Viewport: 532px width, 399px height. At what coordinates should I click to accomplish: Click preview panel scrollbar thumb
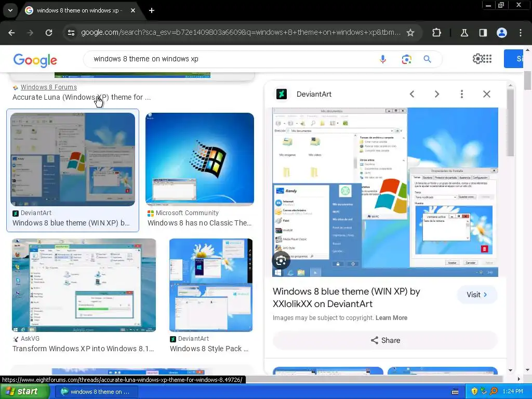[511, 123]
